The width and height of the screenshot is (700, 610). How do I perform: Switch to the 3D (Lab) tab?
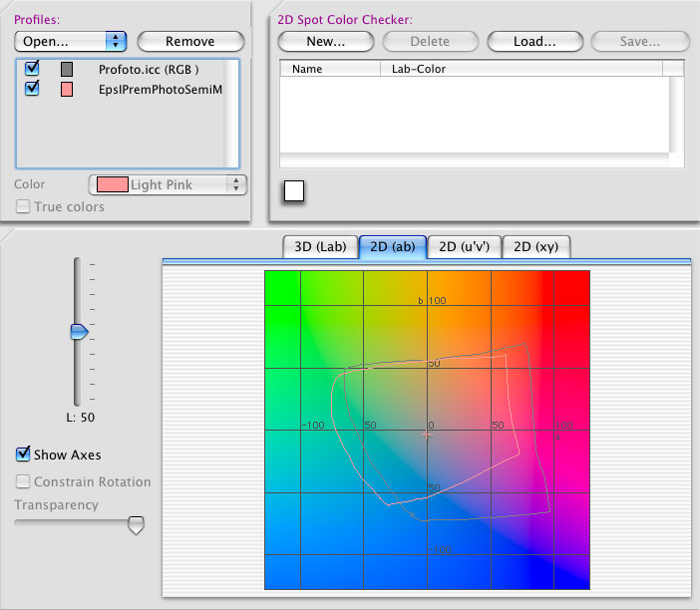(x=320, y=247)
